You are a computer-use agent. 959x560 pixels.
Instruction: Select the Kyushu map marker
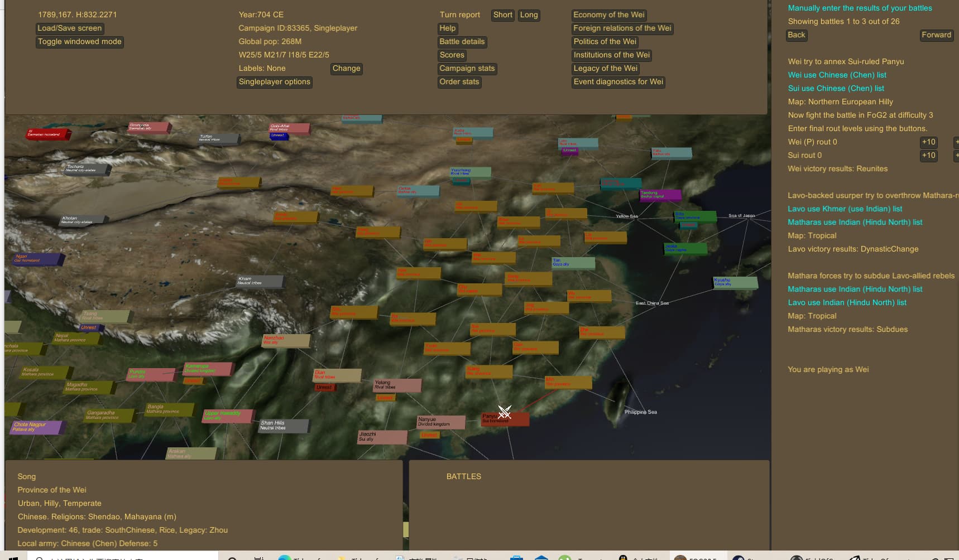click(735, 282)
